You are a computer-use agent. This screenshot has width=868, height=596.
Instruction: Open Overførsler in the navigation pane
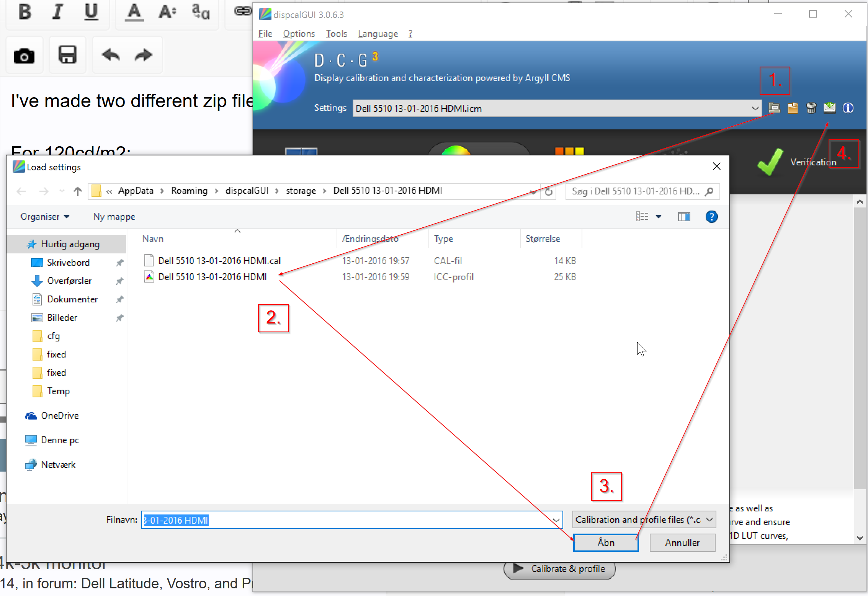69,281
